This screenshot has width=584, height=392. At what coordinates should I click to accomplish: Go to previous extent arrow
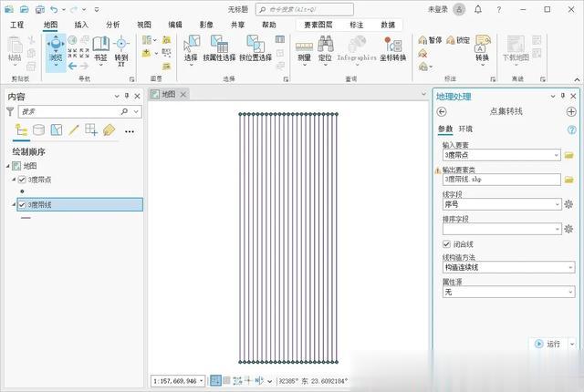[x=73, y=67]
